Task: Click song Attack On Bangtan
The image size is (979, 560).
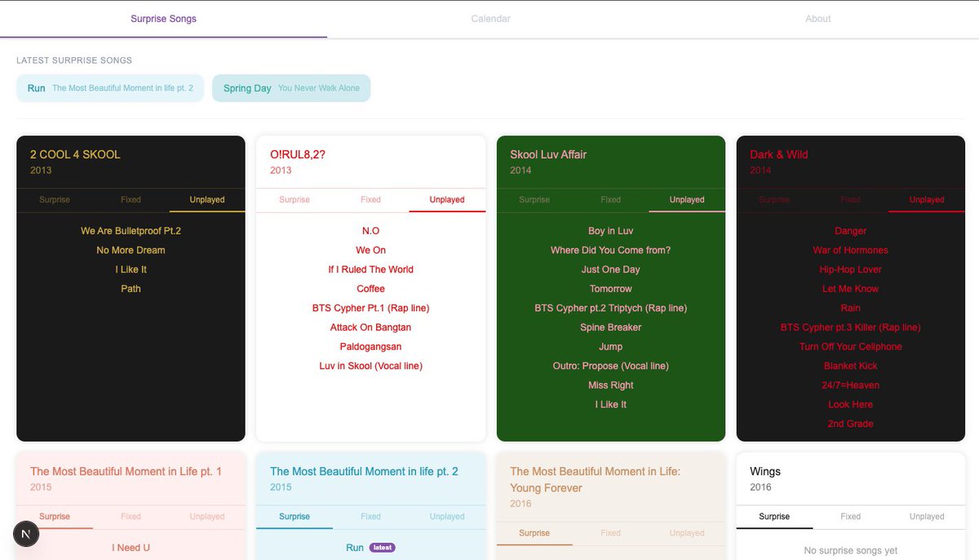Action: click(x=370, y=327)
